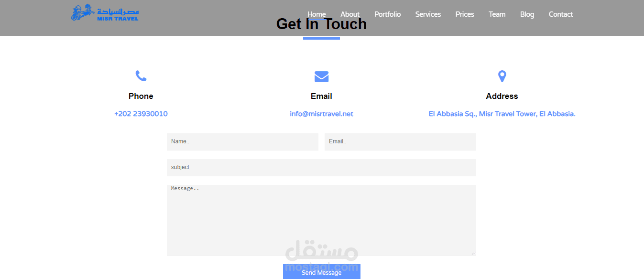Open the Portfolio menu item

pyautogui.click(x=387, y=14)
